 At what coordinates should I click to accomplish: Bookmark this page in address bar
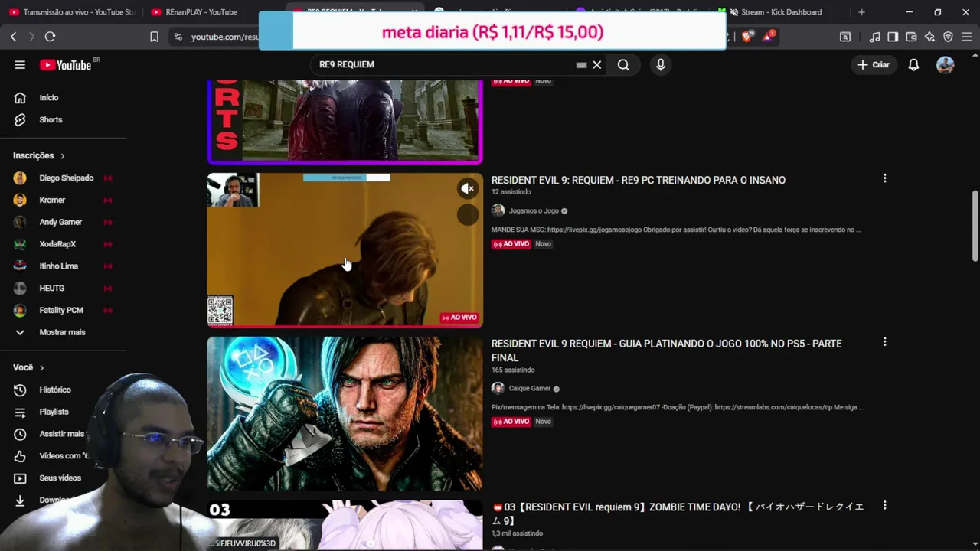tap(154, 37)
